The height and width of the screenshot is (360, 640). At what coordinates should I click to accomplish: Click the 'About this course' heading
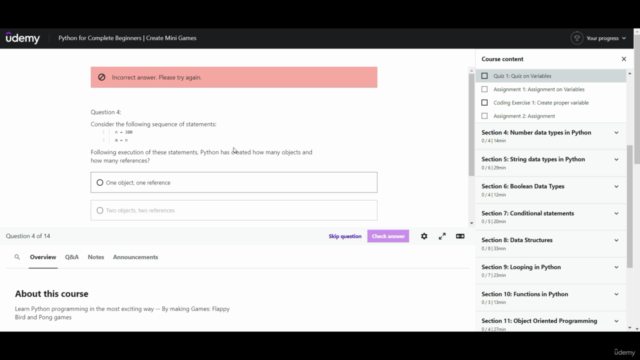pyautogui.click(x=51, y=293)
